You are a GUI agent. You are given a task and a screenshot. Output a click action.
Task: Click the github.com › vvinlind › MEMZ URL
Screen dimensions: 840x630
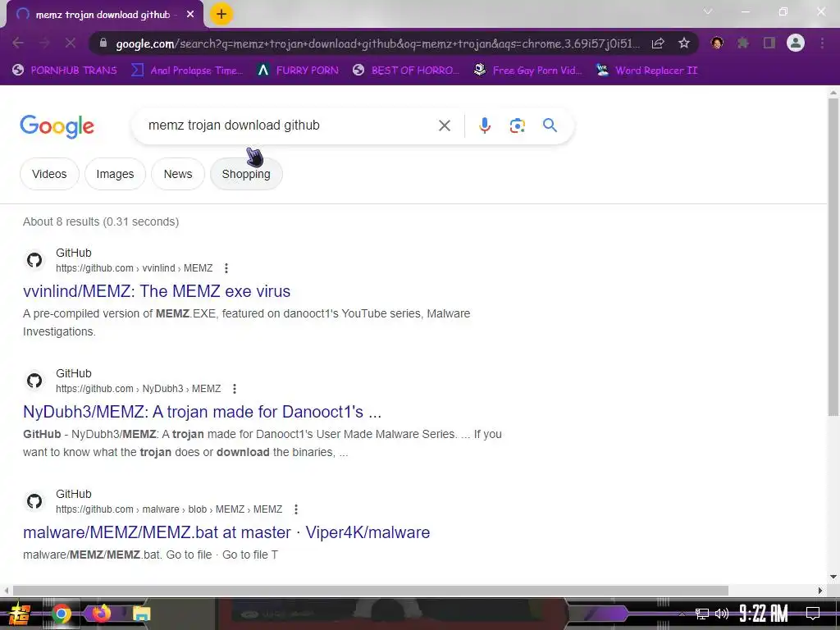point(134,268)
